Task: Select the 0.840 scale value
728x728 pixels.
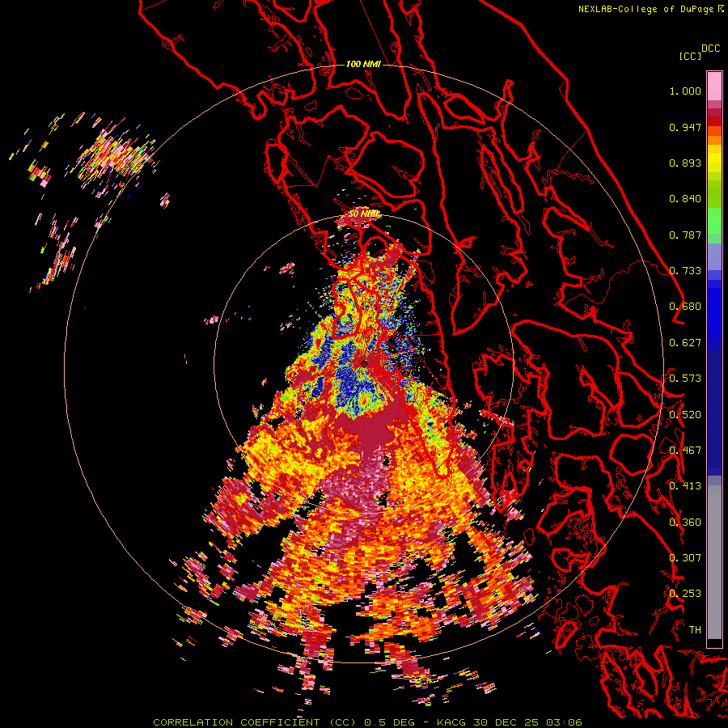Action: (x=685, y=199)
